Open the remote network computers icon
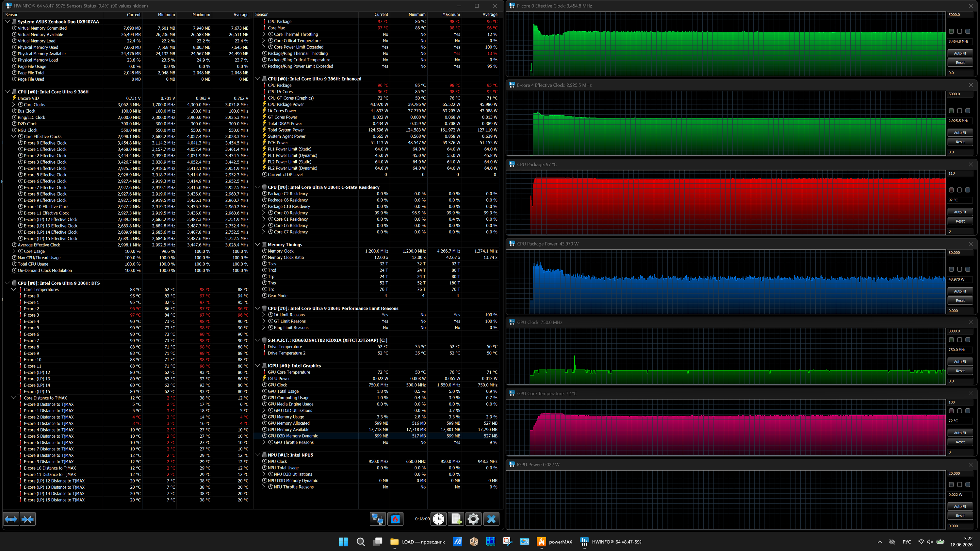980x551 pixels. click(x=378, y=519)
